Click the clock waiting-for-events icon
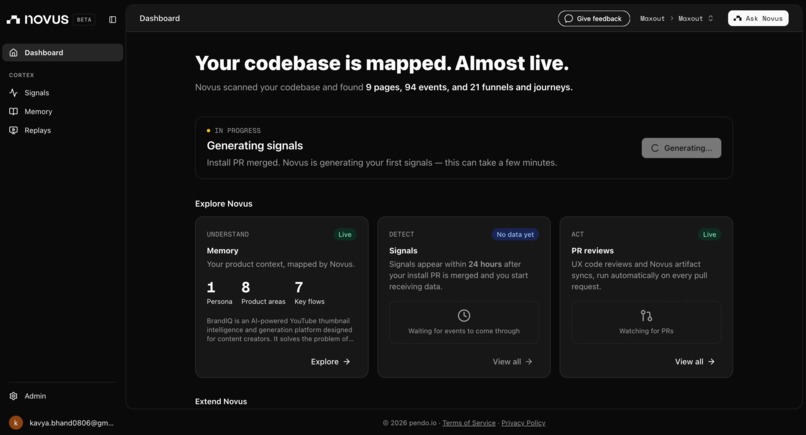Viewport: 806px width, 435px height. 464,315
